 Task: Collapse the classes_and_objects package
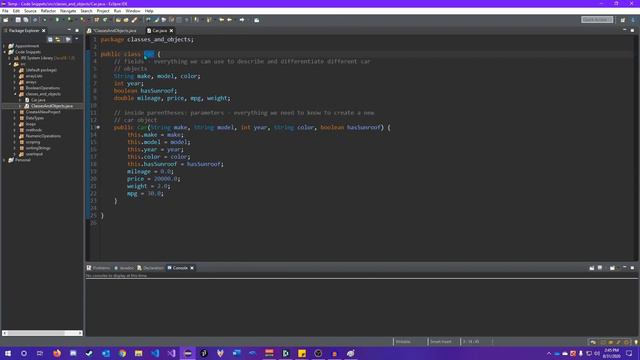click(x=15, y=94)
